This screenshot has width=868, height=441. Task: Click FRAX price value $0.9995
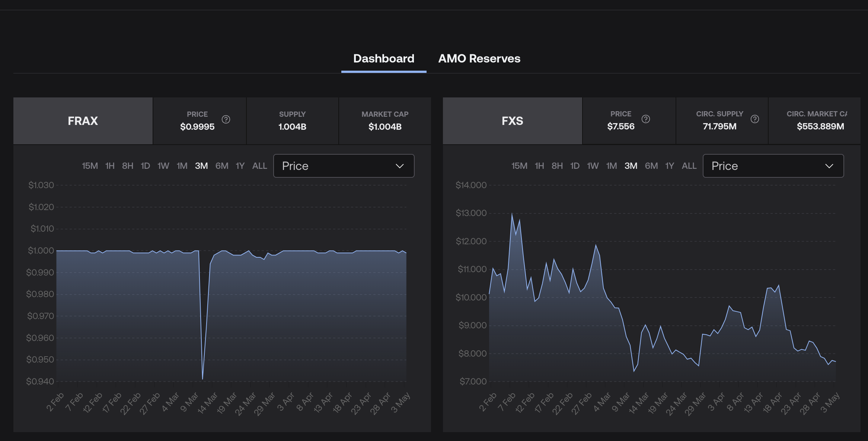point(197,127)
